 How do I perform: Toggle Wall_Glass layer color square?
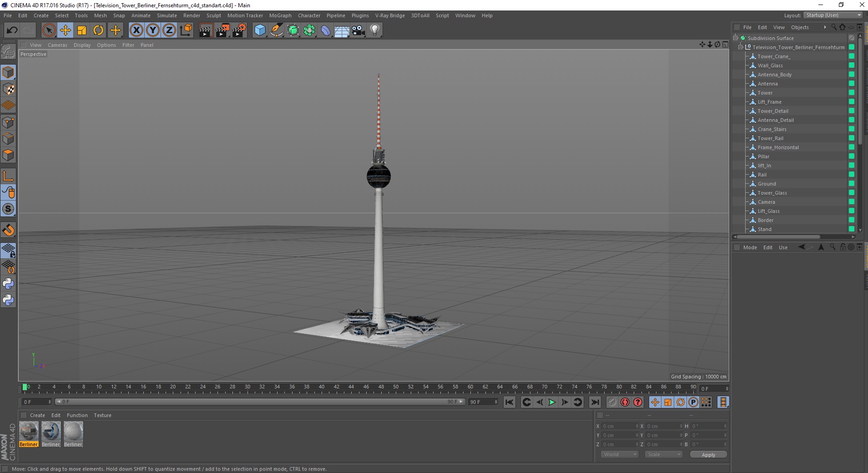[x=852, y=65]
